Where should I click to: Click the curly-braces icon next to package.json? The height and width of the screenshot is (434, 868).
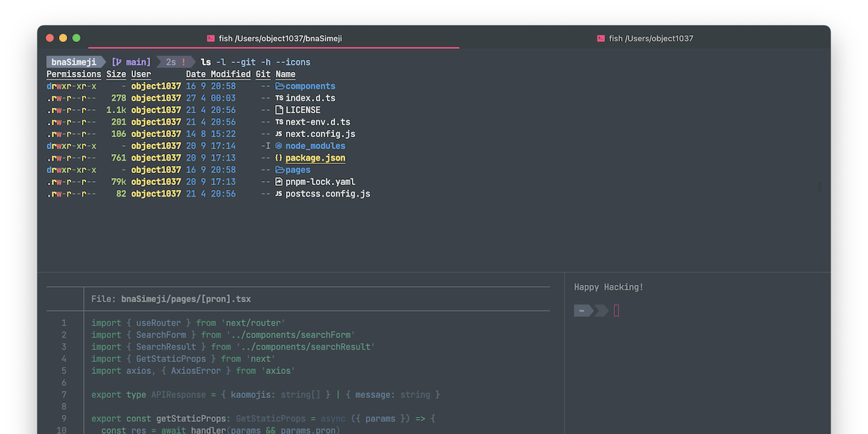click(x=277, y=158)
